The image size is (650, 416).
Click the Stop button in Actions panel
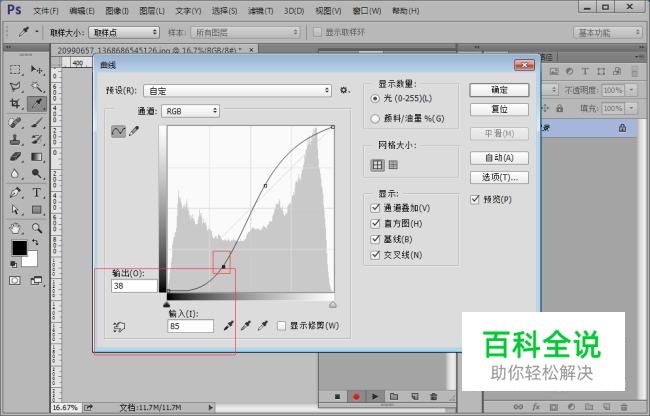coord(337,397)
